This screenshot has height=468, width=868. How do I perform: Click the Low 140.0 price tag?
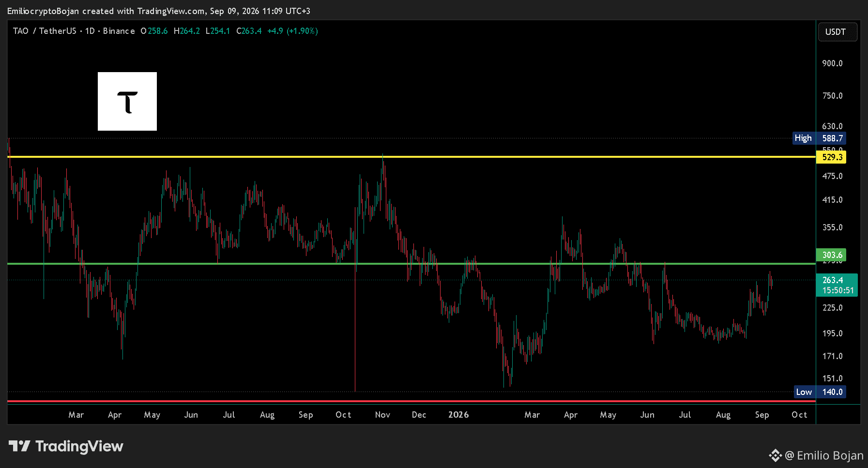820,392
